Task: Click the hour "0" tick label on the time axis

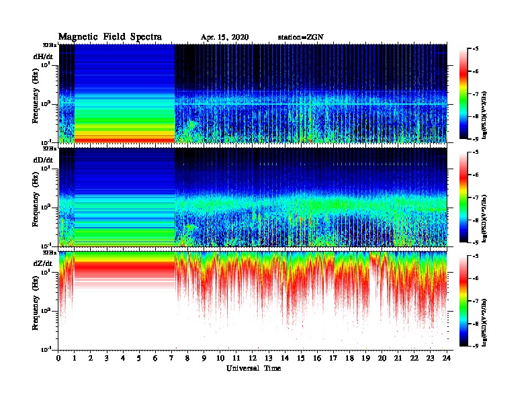Action: click(58, 358)
